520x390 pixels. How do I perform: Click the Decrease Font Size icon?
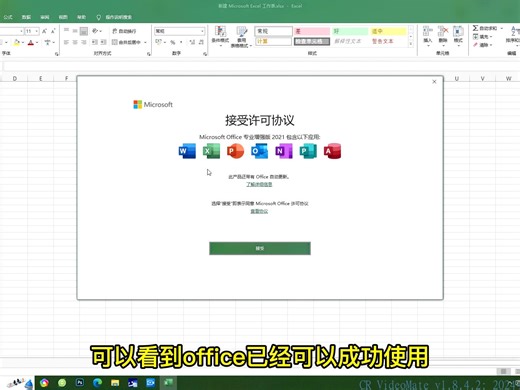coord(53,31)
